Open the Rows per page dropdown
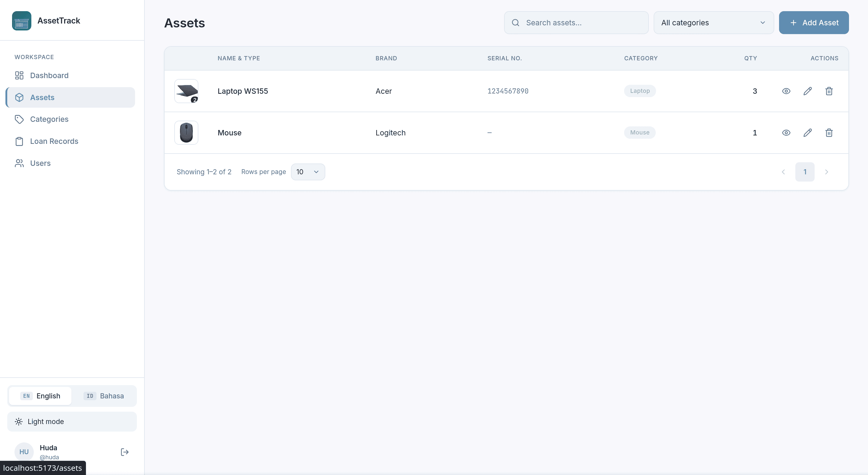868x475 pixels. pos(308,172)
